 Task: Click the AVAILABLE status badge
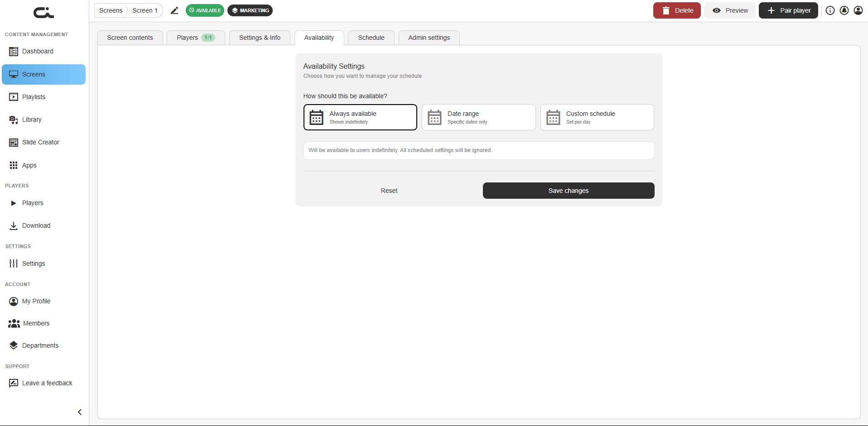click(x=205, y=10)
